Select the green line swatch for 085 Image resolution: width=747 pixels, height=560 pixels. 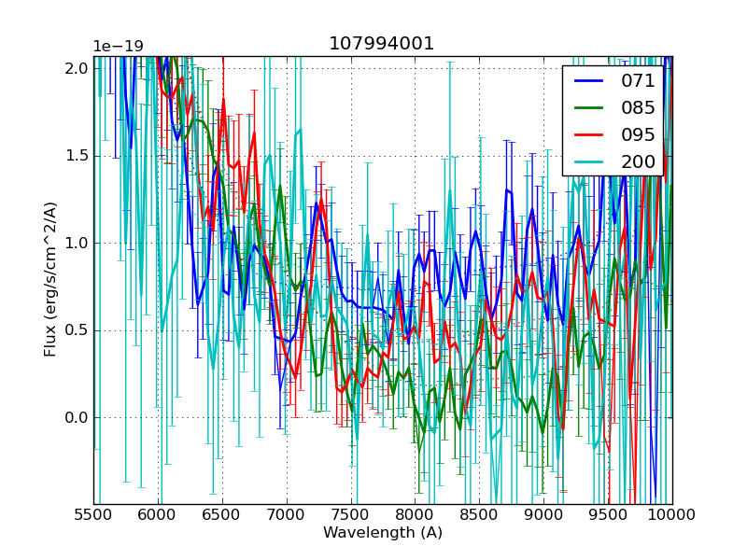[587, 108]
